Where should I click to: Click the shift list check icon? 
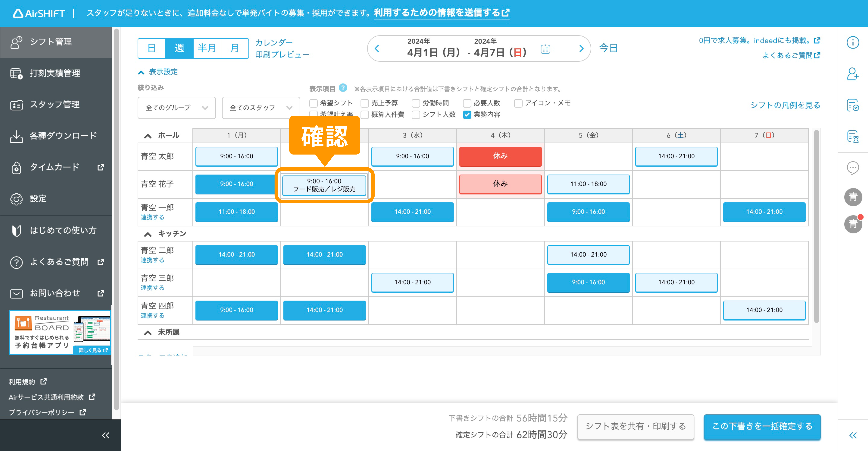(853, 105)
